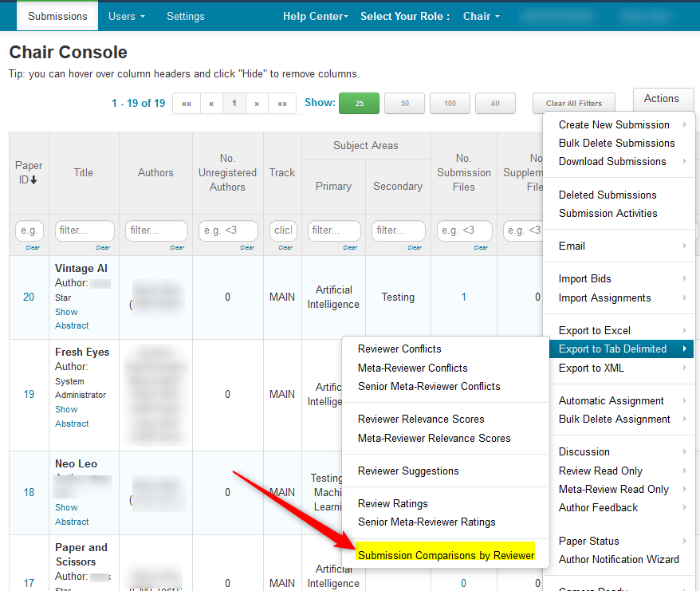The width and height of the screenshot is (700, 591).
Task: Open the Users dropdown menu
Action: 127,16
